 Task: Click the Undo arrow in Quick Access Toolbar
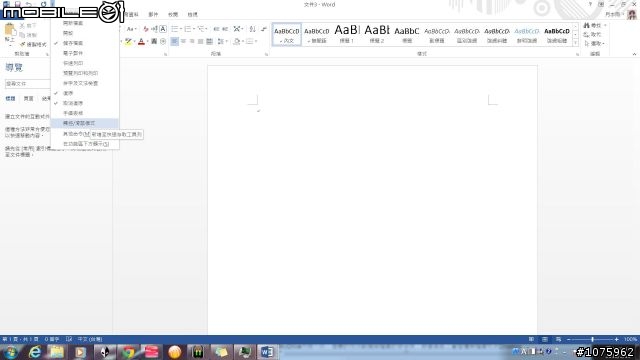point(28,4)
